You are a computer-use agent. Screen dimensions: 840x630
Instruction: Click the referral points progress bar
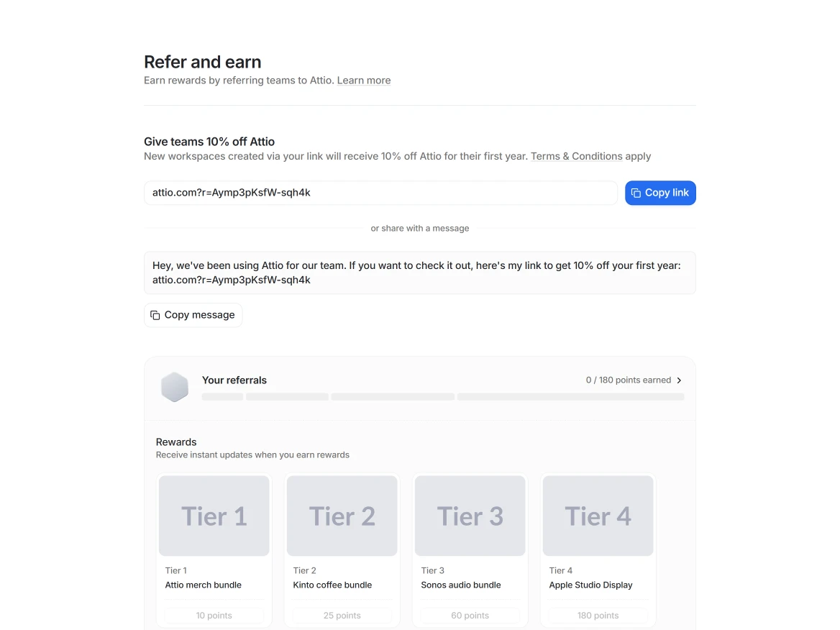point(442,396)
